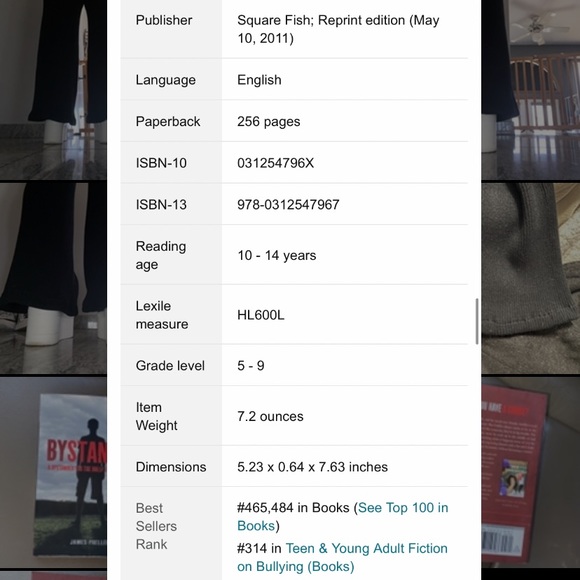Click the Dimensions 5.23 x 0.64 x 7.63 inches value
This screenshot has height=580, width=580.
pos(313,467)
